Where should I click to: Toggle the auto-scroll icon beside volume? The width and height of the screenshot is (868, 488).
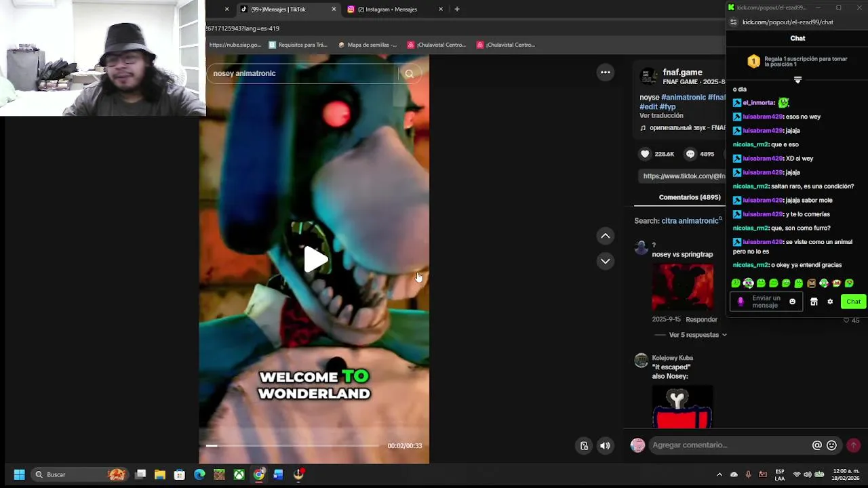coord(584,445)
